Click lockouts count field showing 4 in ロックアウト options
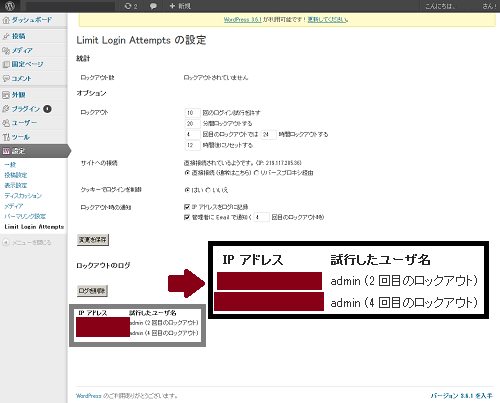This screenshot has height=403, width=500. click(x=192, y=134)
